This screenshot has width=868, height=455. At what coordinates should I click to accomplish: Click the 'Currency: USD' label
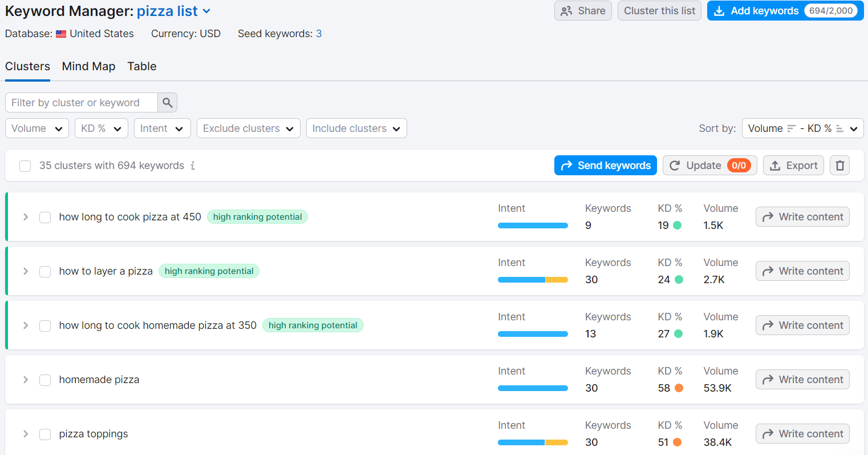tap(186, 34)
